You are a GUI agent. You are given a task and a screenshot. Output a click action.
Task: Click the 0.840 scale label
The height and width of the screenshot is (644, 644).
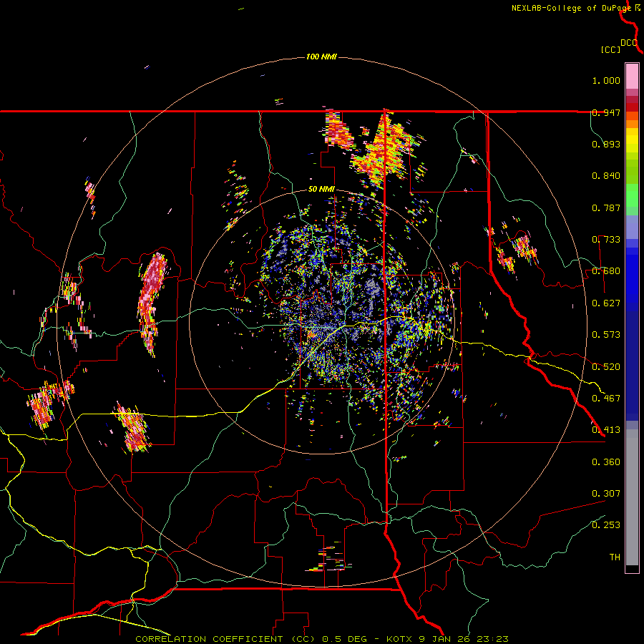click(606, 176)
